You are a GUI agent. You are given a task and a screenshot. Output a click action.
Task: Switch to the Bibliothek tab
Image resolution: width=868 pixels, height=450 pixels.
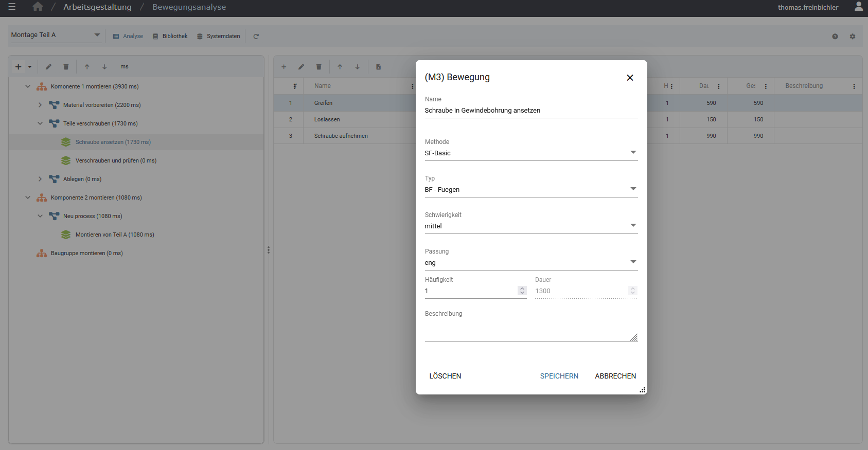(170, 37)
